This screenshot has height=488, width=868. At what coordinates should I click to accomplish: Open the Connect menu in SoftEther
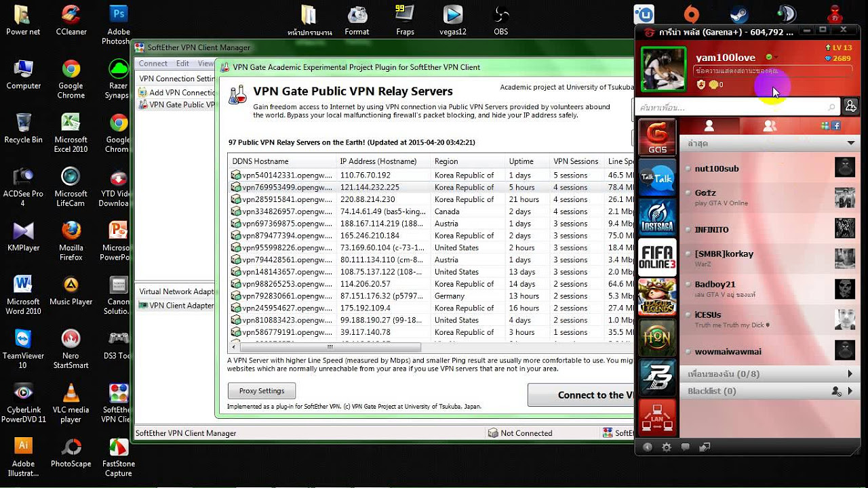pos(153,63)
